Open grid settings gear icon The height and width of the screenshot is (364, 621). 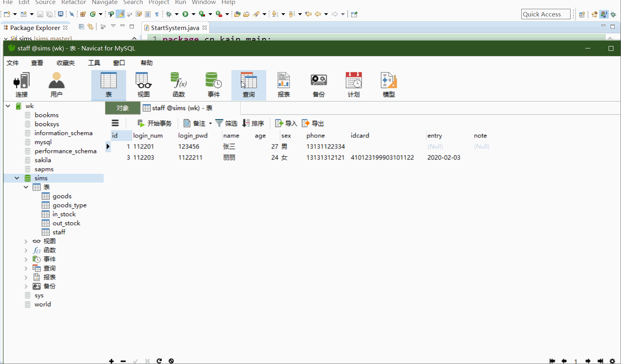point(612,361)
